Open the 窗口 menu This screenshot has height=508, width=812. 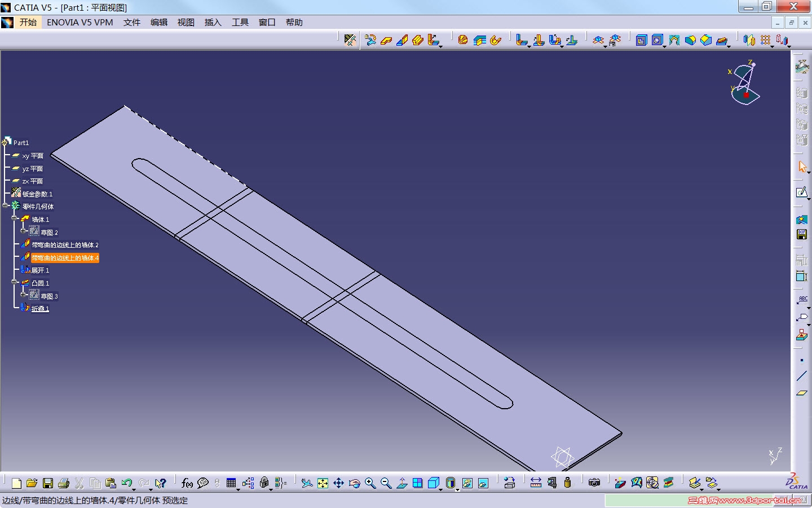(x=267, y=23)
